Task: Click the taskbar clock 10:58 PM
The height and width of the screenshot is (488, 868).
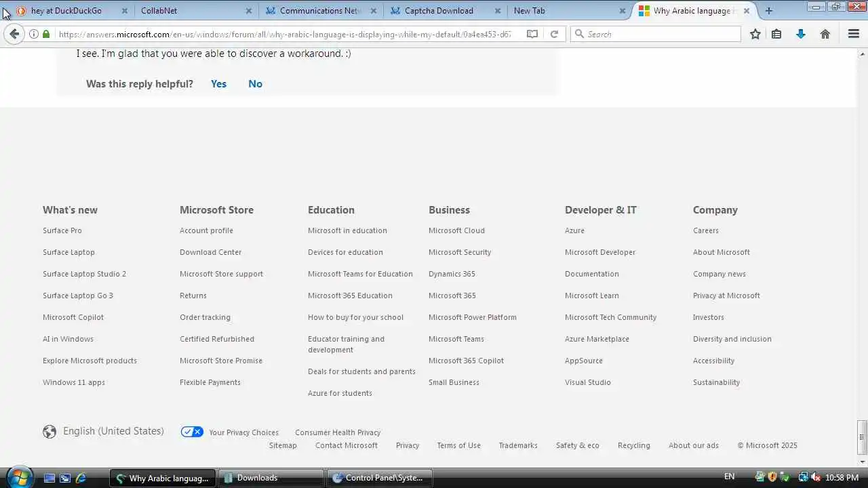Action: [x=842, y=478]
